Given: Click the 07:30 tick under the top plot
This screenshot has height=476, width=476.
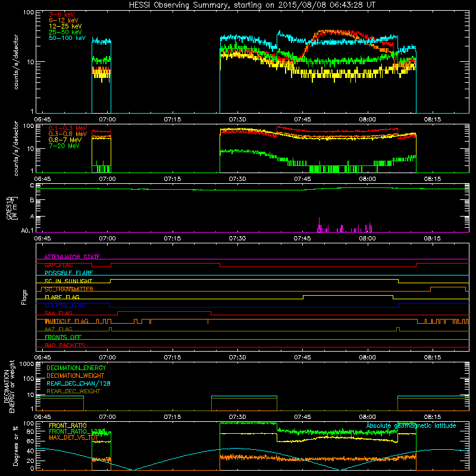Looking at the screenshot, I should point(237,120).
